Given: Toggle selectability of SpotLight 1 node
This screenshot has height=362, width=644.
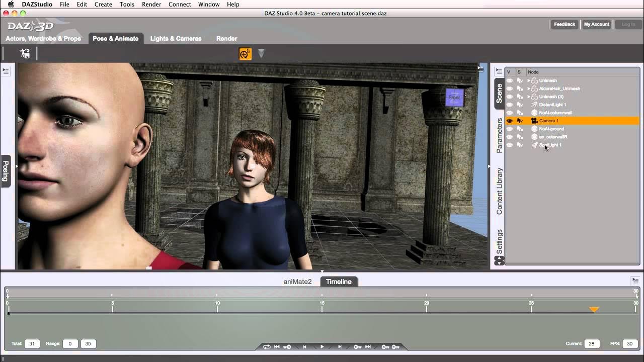Looking at the screenshot, I should pyautogui.click(x=520, y=145).
